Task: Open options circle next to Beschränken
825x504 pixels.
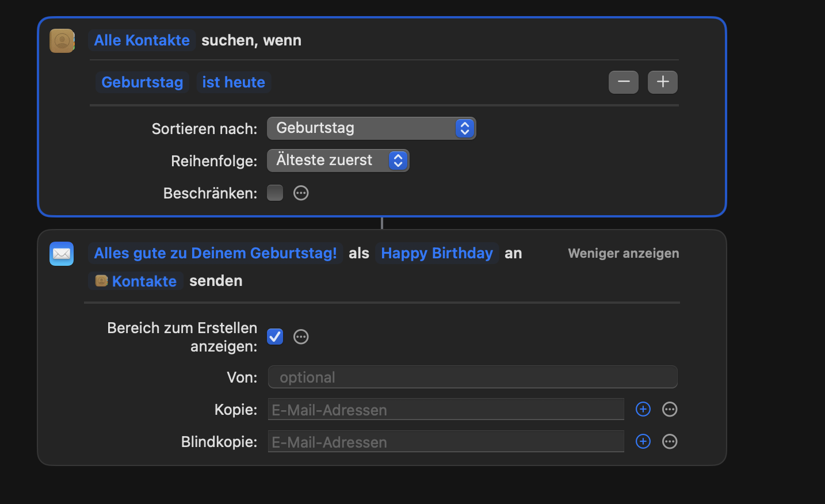Action: (301, 193)
